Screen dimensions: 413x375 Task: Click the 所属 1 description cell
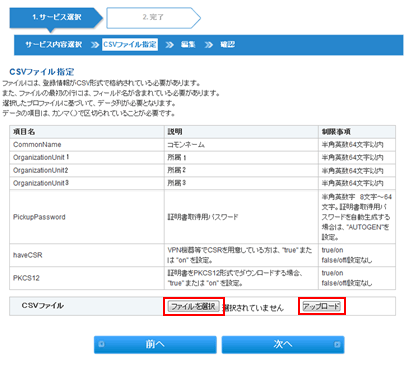241,157
